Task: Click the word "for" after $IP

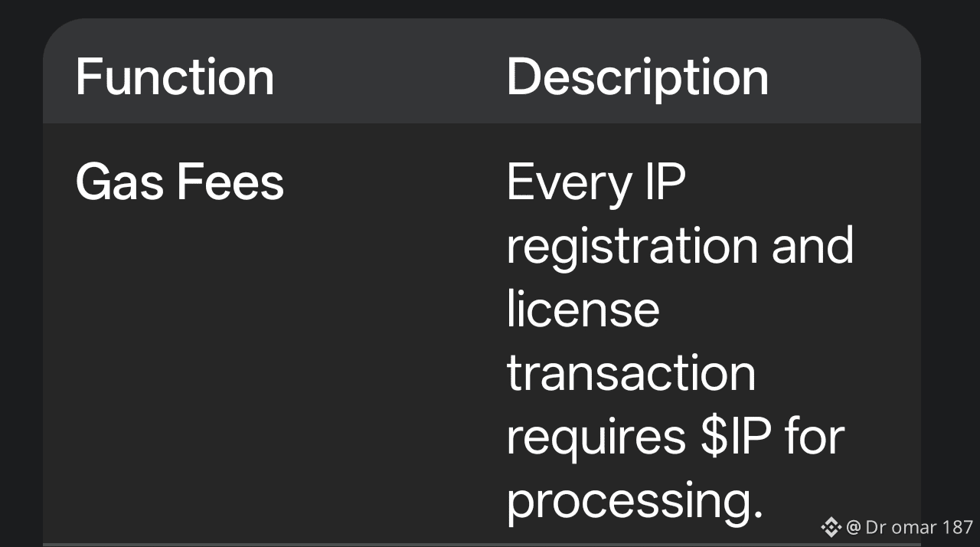Action: (x=814, y=437)
